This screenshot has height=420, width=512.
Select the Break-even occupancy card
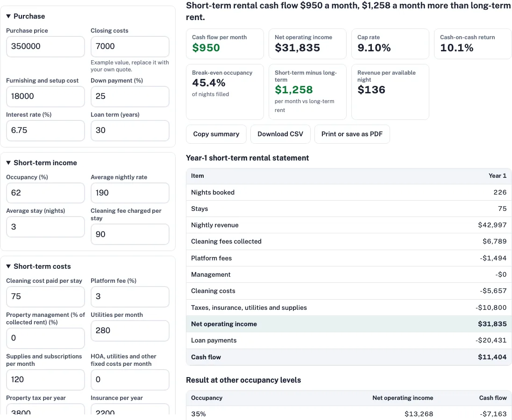click(225, 92)
